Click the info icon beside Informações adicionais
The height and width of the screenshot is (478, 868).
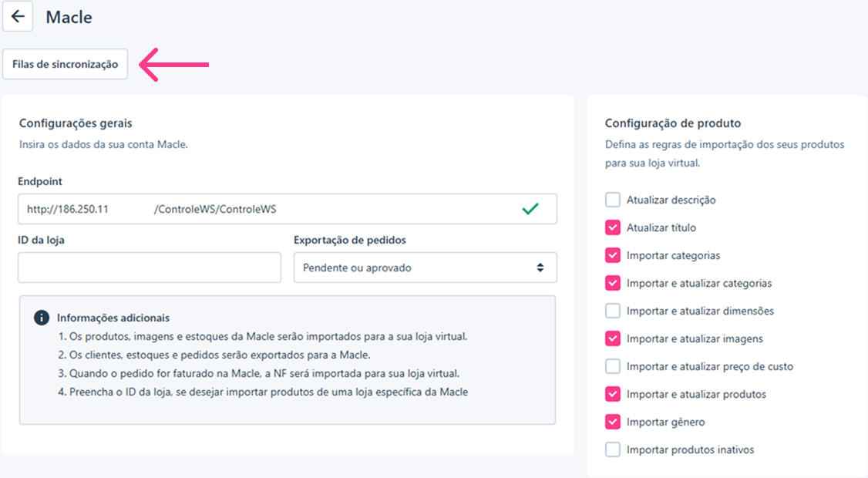pos(42,318)
